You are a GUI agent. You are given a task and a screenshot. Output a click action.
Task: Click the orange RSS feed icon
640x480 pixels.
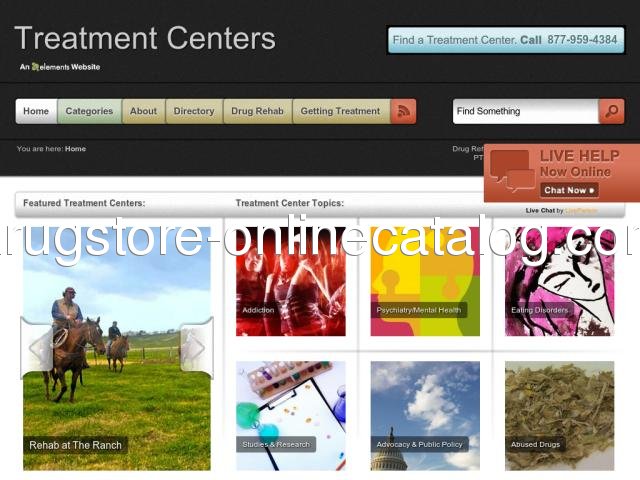pyautogui.click(x=403, y=111)
